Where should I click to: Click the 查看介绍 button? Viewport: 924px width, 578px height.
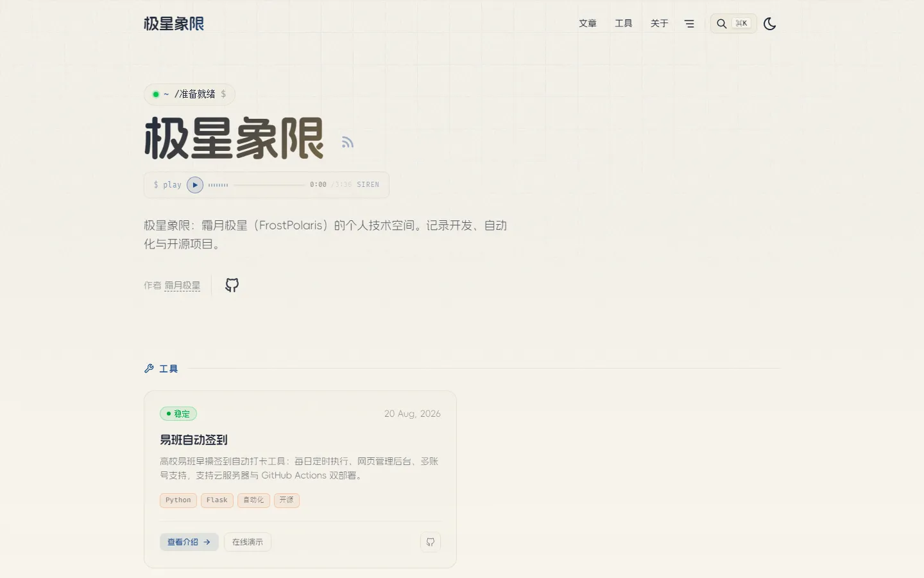(189, 542)
